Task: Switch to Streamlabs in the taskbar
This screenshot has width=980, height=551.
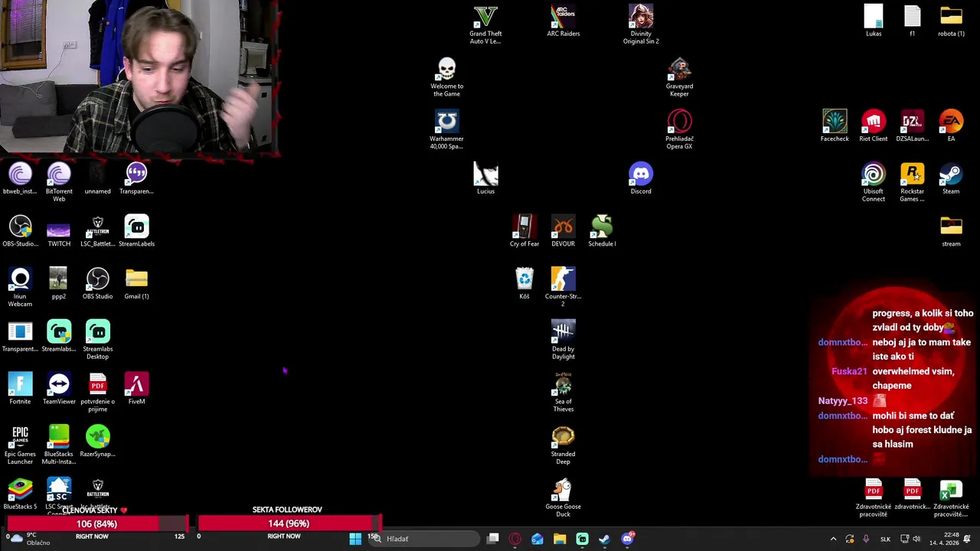Action: pos(583,539)
